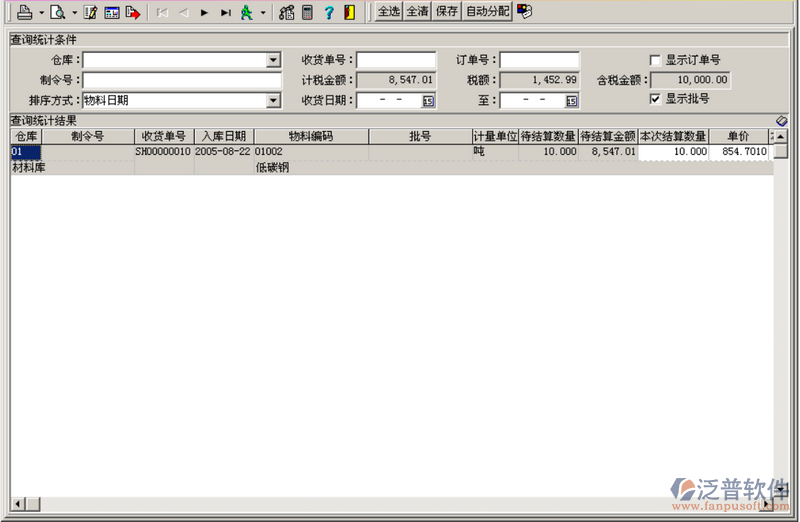The height and width of the screenshot is (522, 800).
Task: Click the 全清 button
Action: tap(417, 11)
